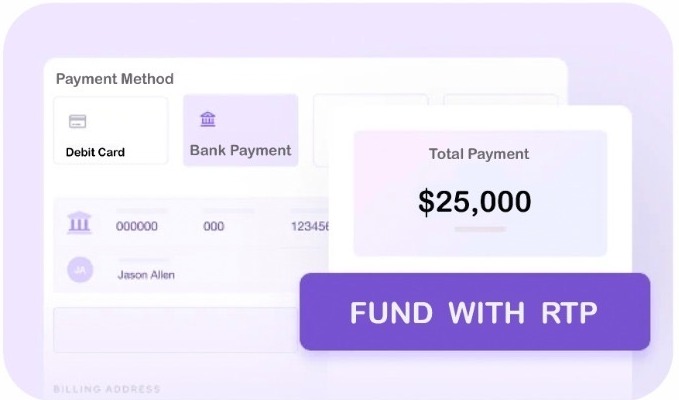The image size is (679, 400).
Task: Select the Bank Payment method tile
Action: [x=240, y=131]
